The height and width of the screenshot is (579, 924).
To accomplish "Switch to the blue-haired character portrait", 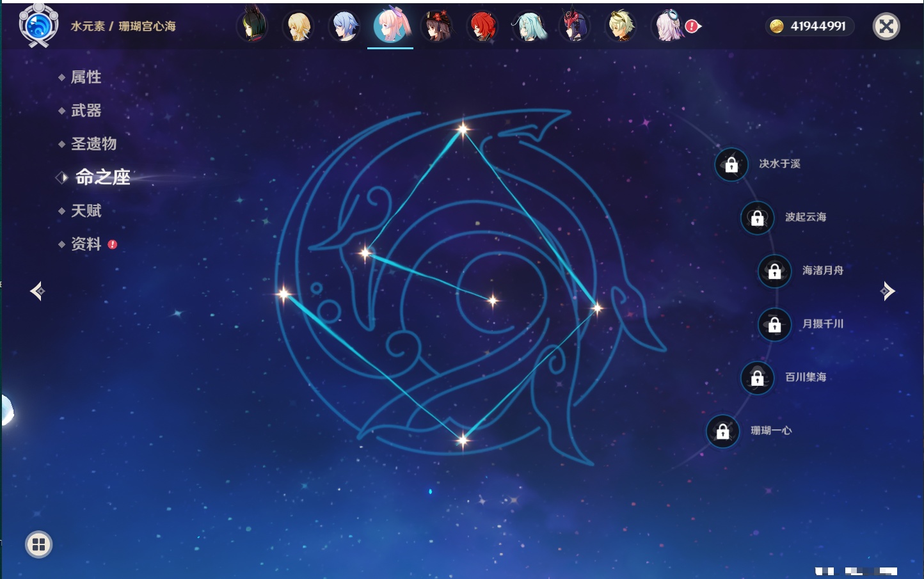I will [344, 26].
